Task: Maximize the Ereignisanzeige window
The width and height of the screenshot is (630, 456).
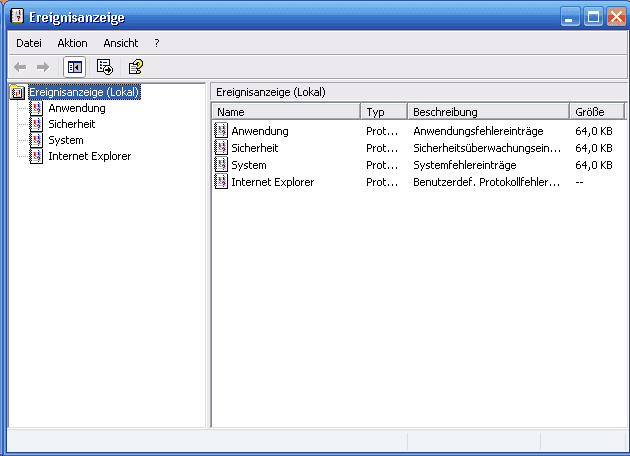Action: pos(593,17)
